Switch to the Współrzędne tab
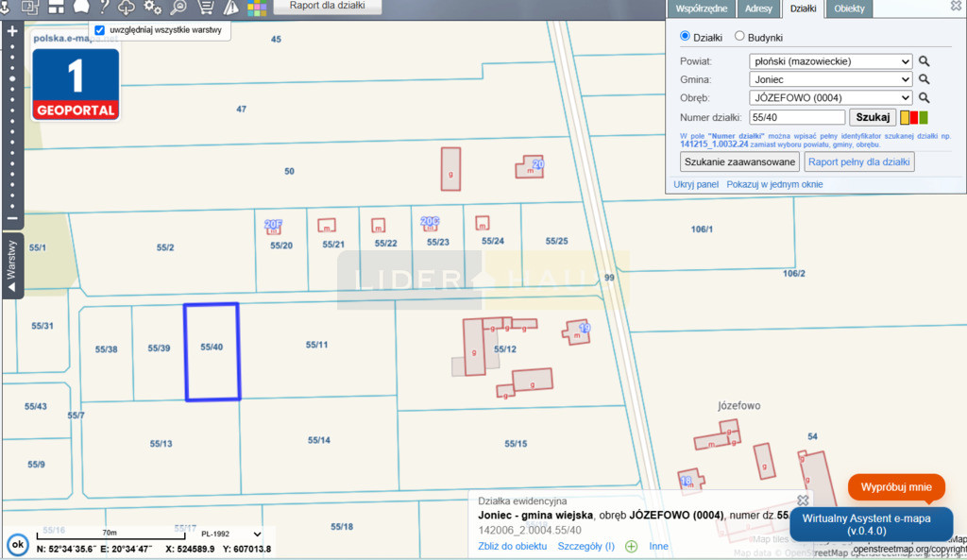 click(x=702, y=8)
